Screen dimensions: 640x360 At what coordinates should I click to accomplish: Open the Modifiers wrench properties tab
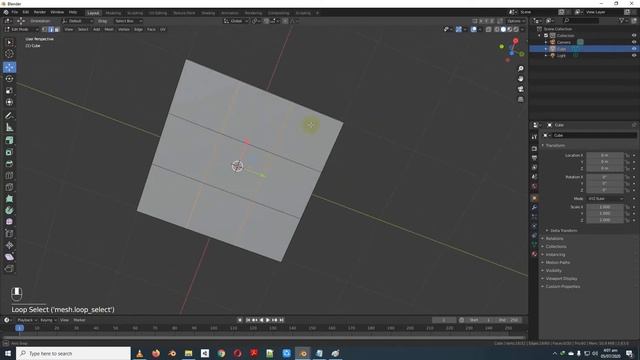pyautogui.click(x=534, y=207)
